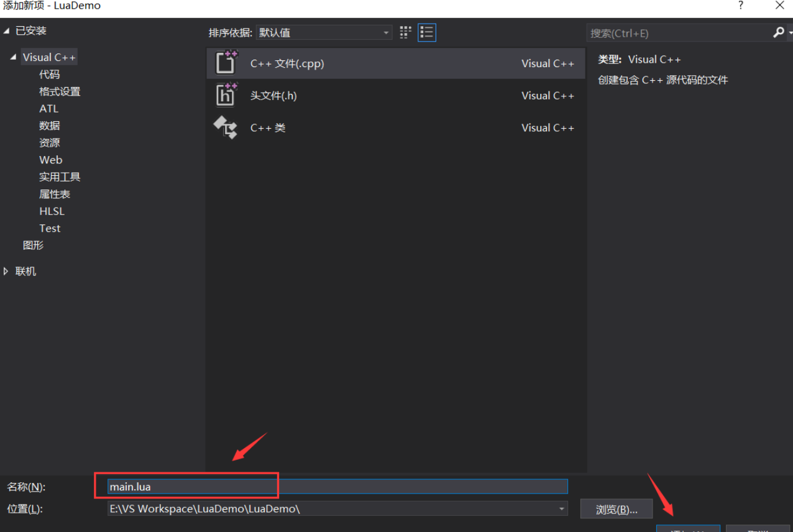Select the Web category

50,160
